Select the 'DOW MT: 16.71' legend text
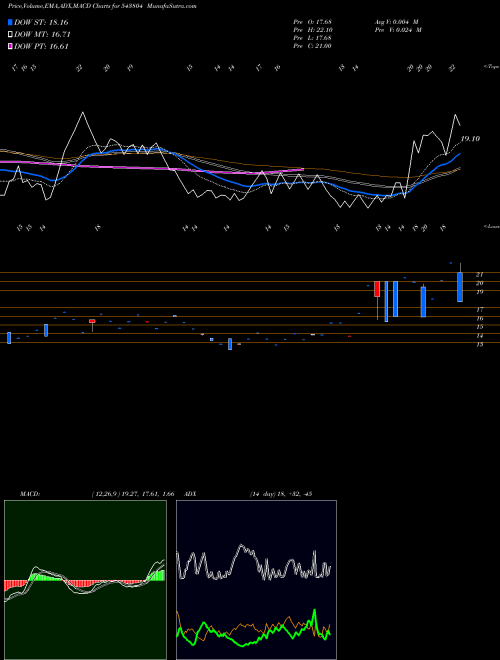 click(42, 35)
